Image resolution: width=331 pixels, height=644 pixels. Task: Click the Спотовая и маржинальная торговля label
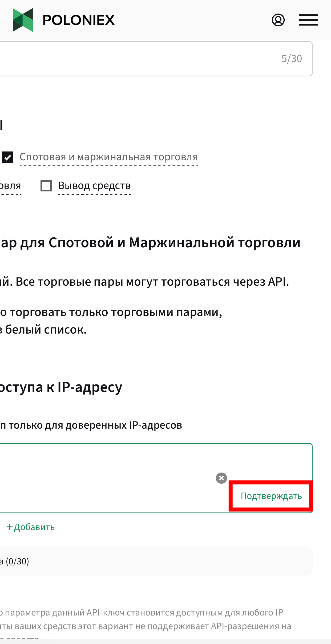click(x=109, y=157)
